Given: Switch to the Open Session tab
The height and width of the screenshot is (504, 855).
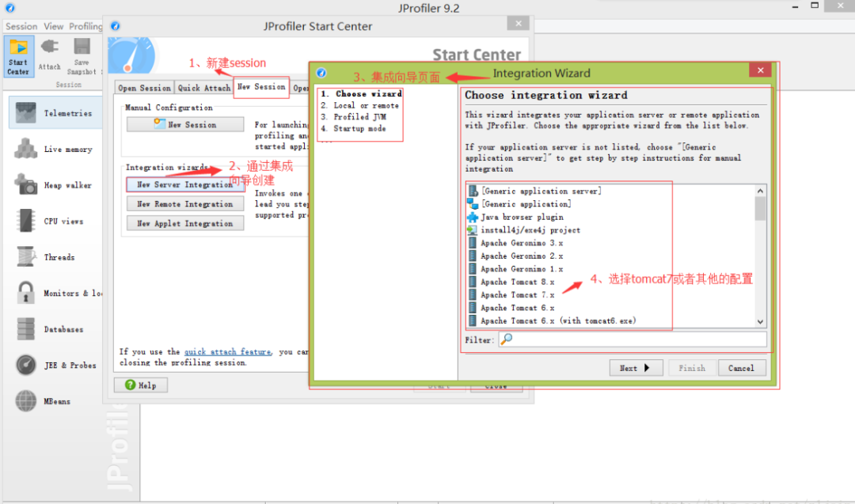Looking at the screenshot, I should [x=145, y=88].
